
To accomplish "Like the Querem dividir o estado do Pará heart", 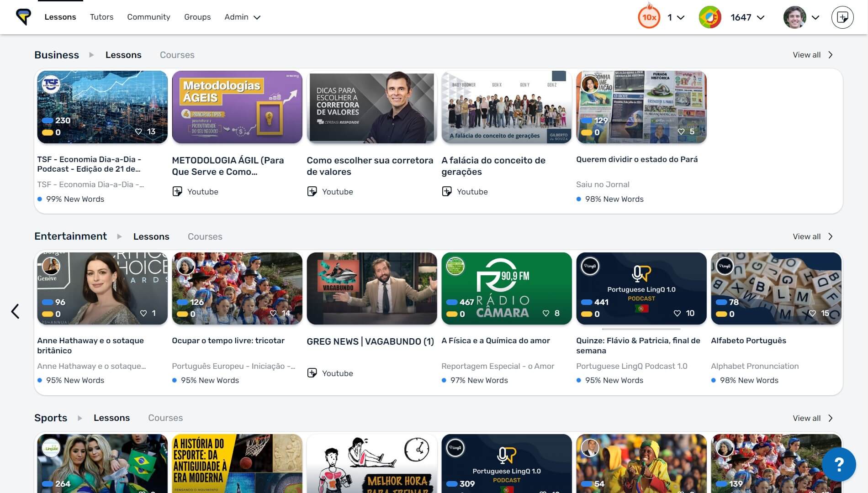I will pyautogui.click(x=681, y=131).
